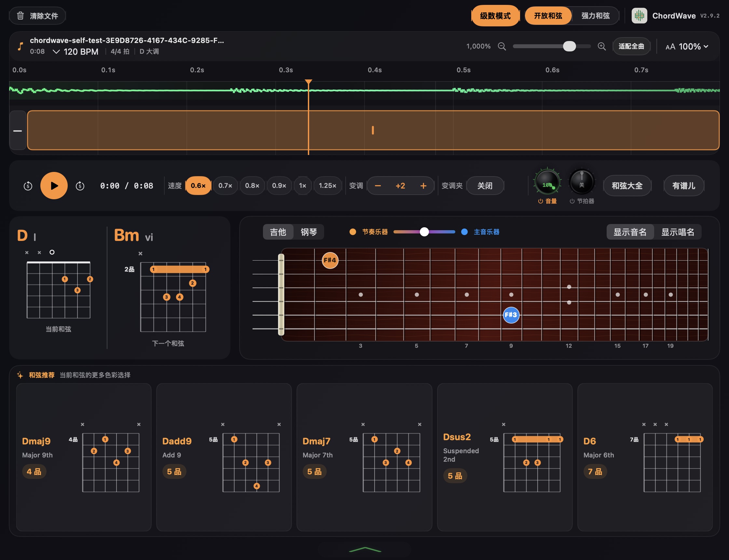
Task: Click the V2.9.2 version label
Action: coord(710,16)
